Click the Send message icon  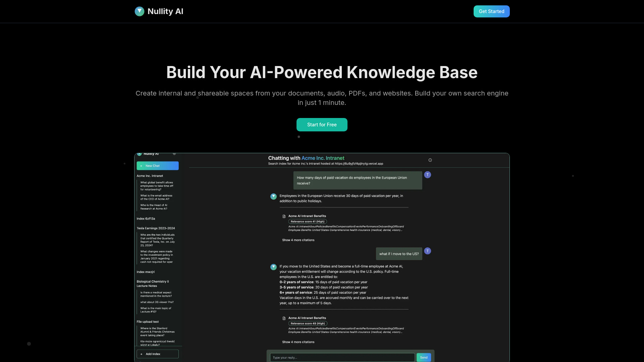pos(424,357)
